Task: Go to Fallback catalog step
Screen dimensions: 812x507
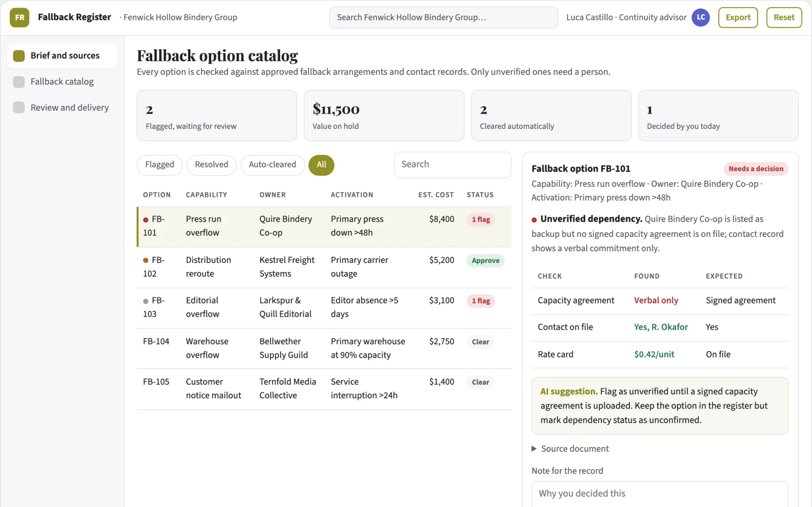Action: pos(62,82)
